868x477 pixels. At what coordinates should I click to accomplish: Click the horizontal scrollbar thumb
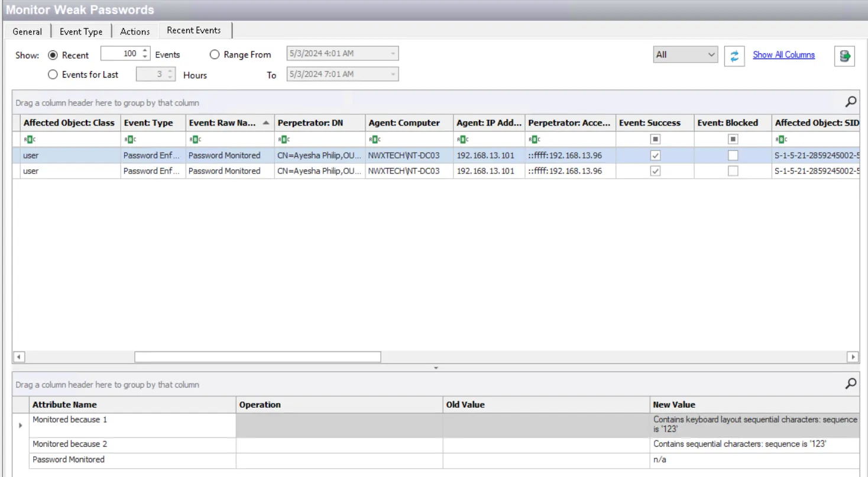tap(257, 357)
